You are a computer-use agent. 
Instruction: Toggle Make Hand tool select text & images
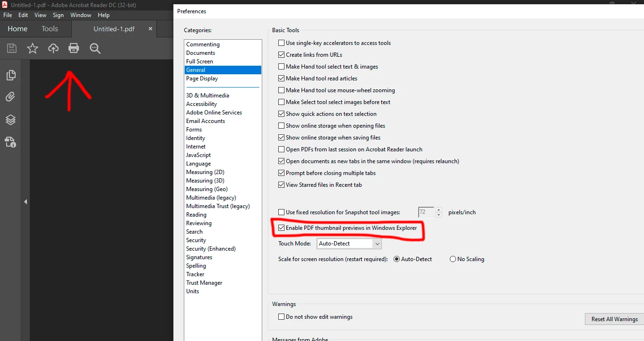(x=282, y=67)
